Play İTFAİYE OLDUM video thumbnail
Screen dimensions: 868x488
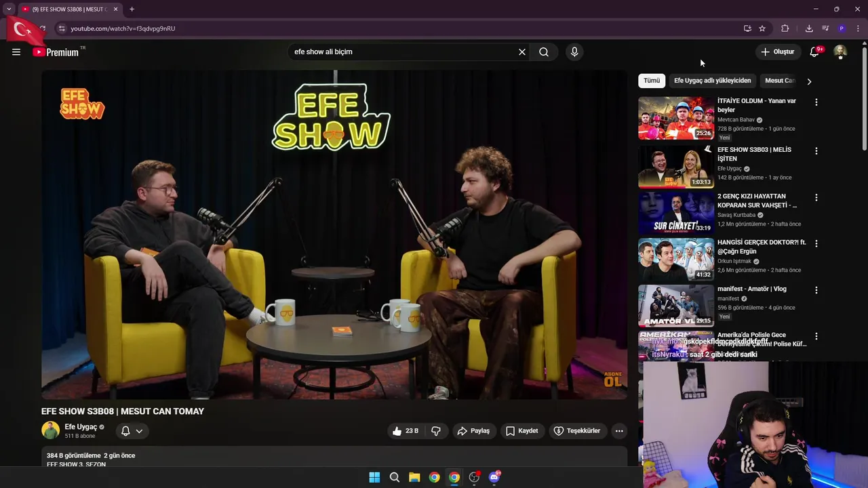(x=676, y=118)
